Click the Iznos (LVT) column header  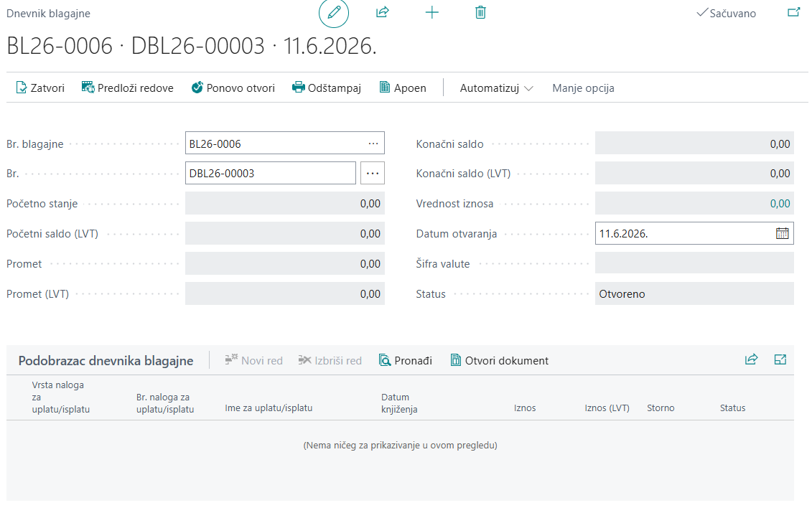[607, 408]
